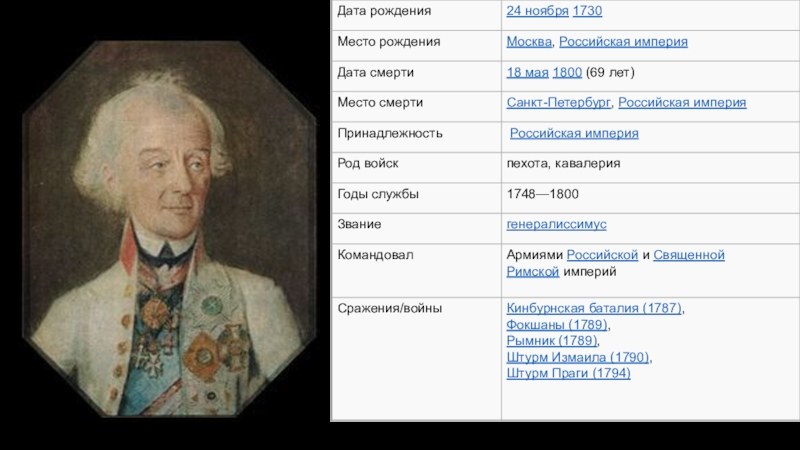Follow the 'Рымник (1789)' battle link
This screenshot has width=800, height=450.
click(552, 340)
